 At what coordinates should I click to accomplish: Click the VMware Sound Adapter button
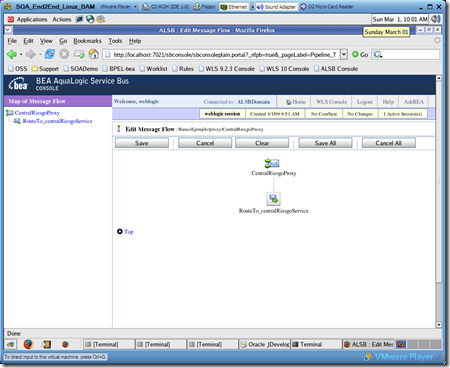pos(276,7)
